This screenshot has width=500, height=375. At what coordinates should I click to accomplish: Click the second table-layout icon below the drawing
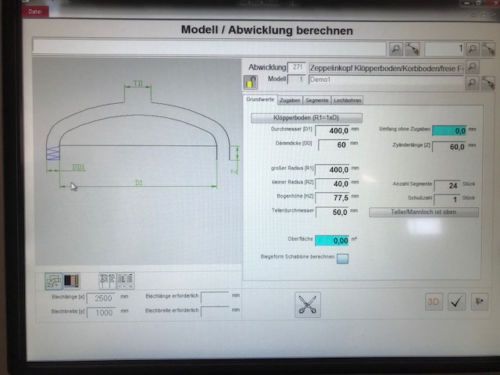125,281
